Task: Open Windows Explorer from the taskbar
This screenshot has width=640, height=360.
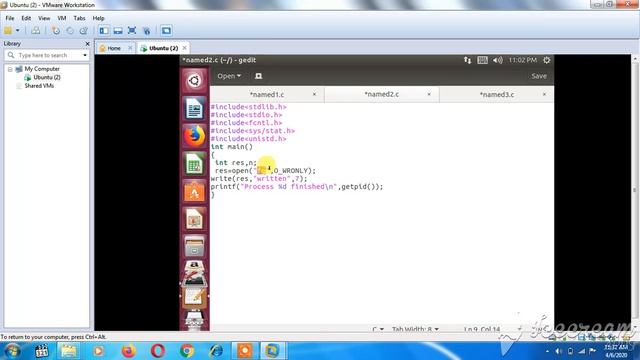Action: coord(69,351)
